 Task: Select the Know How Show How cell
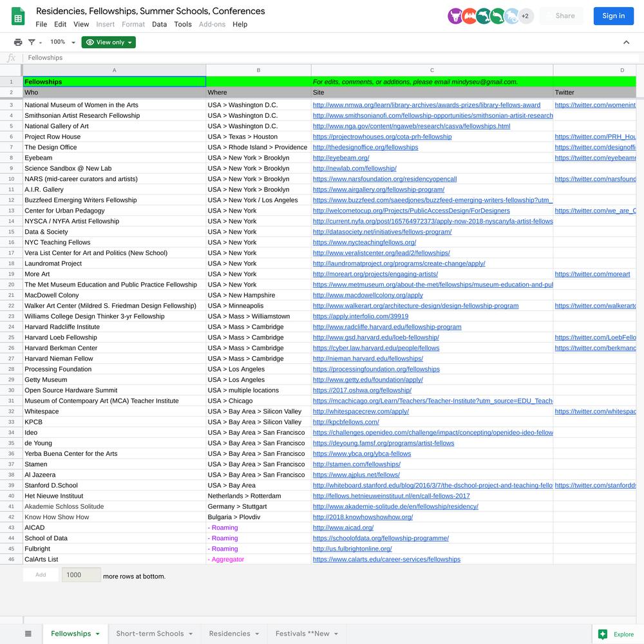pos(114,517)
